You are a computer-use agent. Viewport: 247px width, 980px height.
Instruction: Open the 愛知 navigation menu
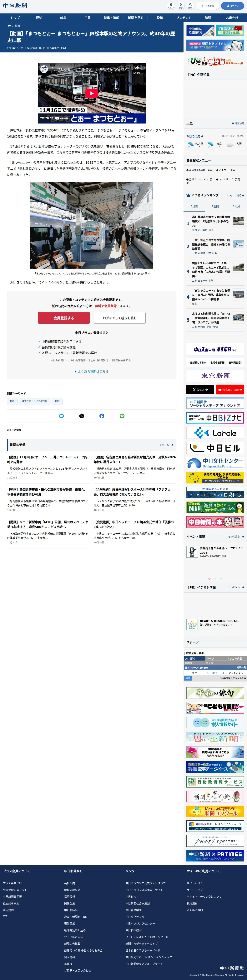[x=39, y=18]
